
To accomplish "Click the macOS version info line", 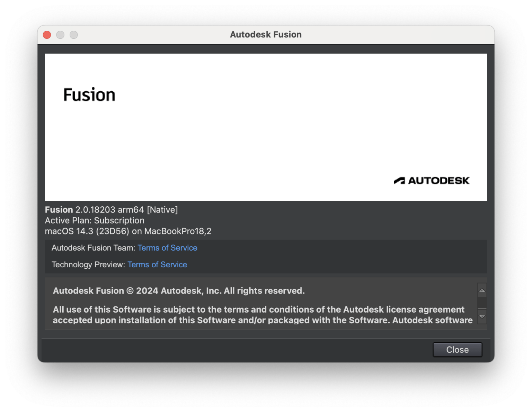I will [x=128, y=231].
